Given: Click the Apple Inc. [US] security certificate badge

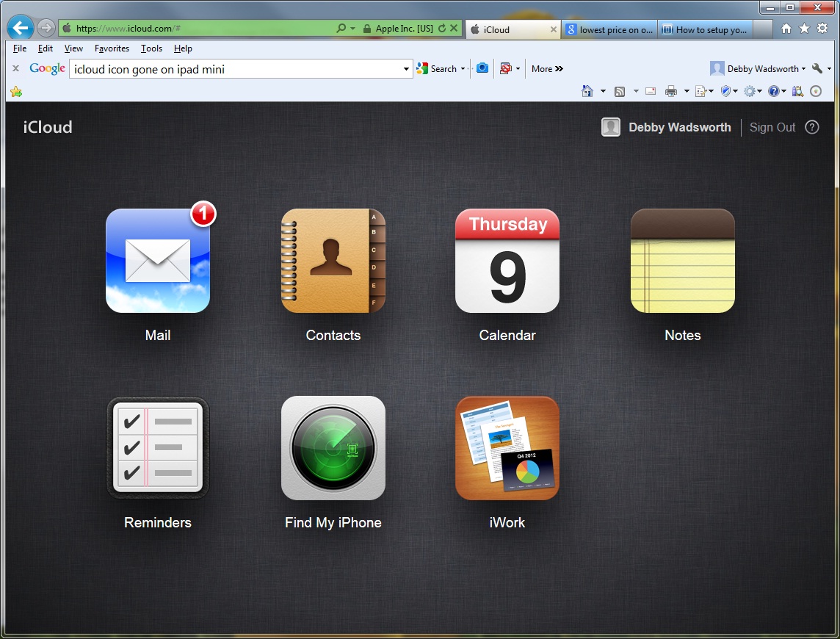Looking at the screenshot, I should click(x=398, y=29).
